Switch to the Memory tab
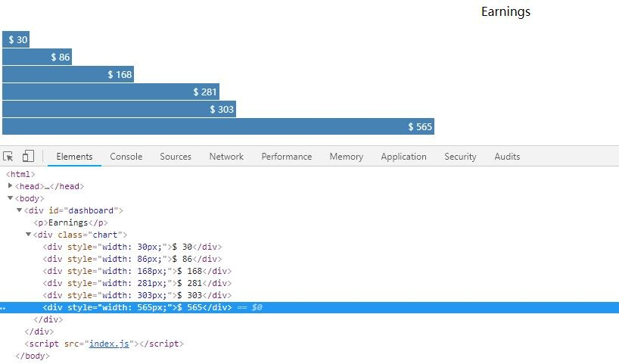The width and height of the screenshot is (619, 364). click(347, 157)
